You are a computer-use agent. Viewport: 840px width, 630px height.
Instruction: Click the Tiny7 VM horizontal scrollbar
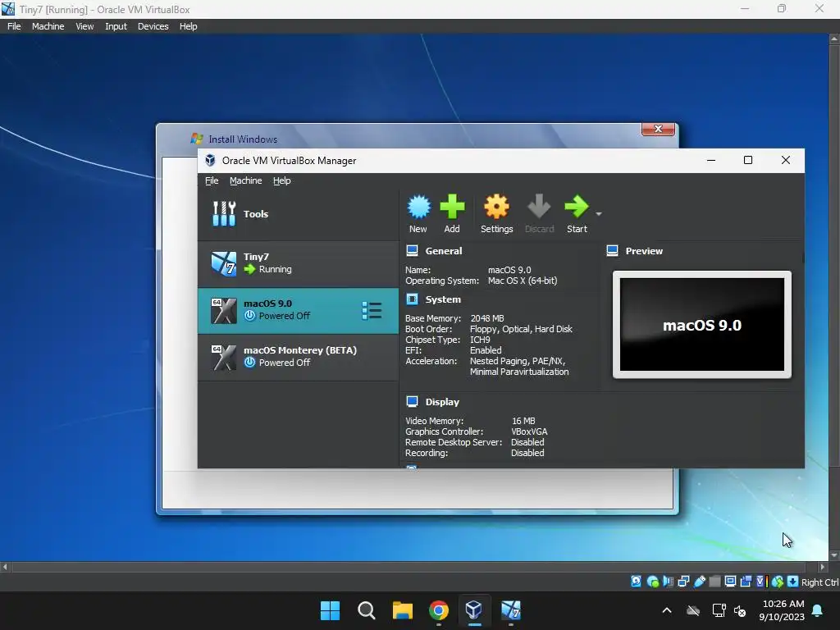409,566
